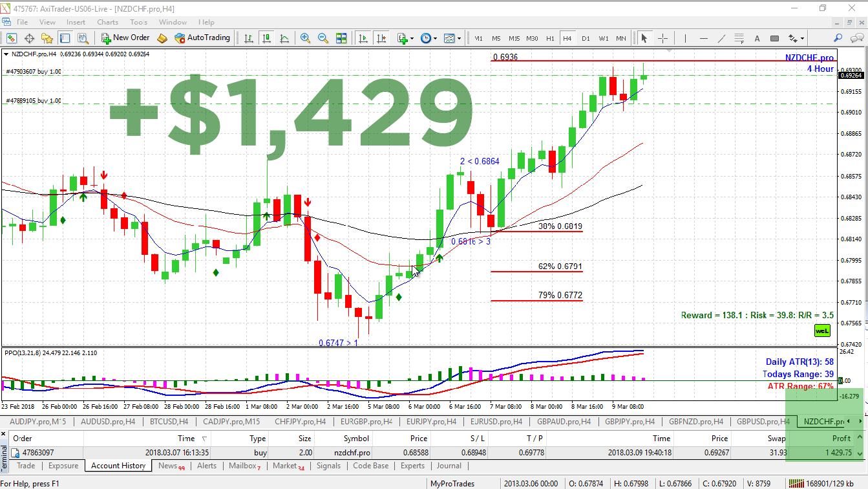Select the Fibonacci retracement tool
The height and width of the screenshot is (489, 868).
[739, 38]
